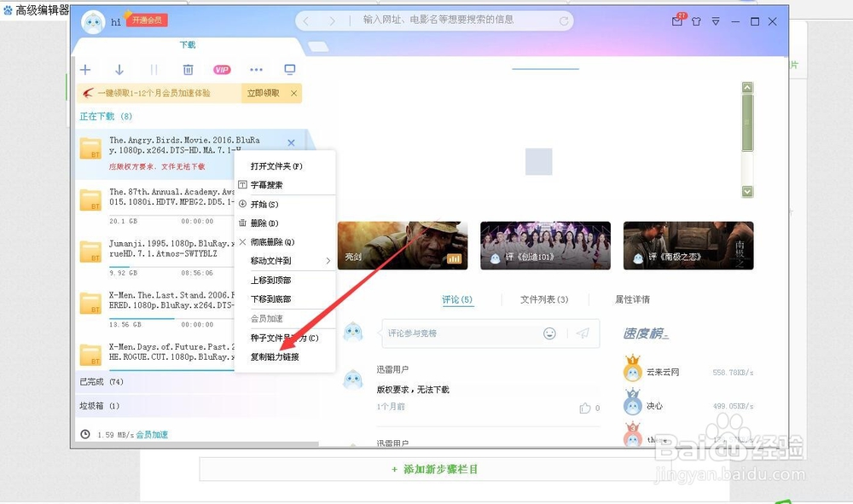Image resolution: width=853 pixels, height=504 pixels.
Task: Click the address search input field
Action: [x=438, y=20]
